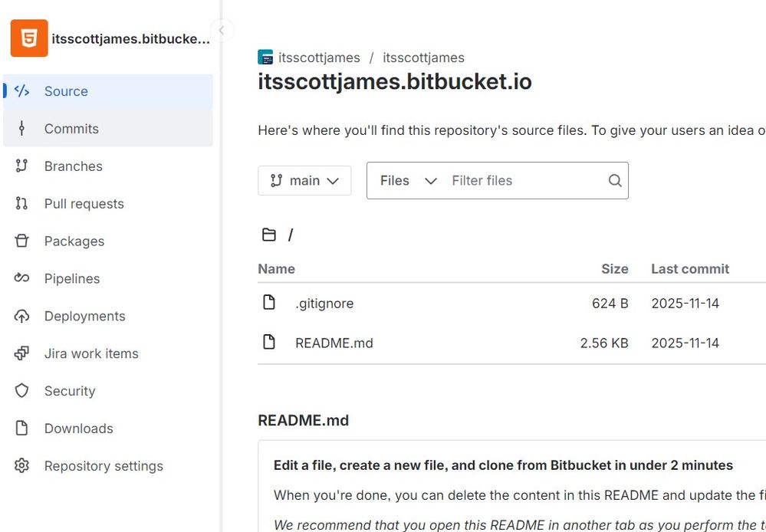Image resolution: width=766 pixels, height=532 pixels.
Task: Click the Security shield icon
Action: coord(21,391)
